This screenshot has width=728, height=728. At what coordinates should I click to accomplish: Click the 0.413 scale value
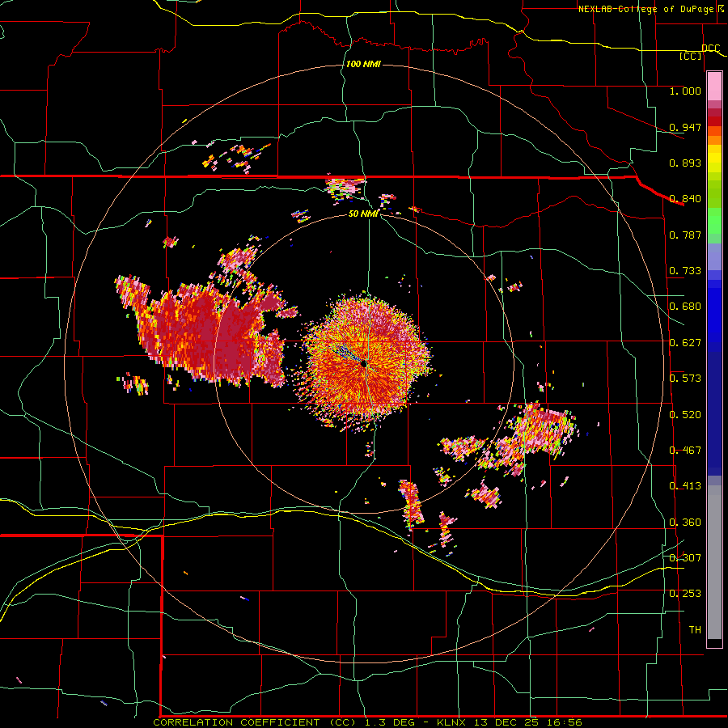pos(685,486)
